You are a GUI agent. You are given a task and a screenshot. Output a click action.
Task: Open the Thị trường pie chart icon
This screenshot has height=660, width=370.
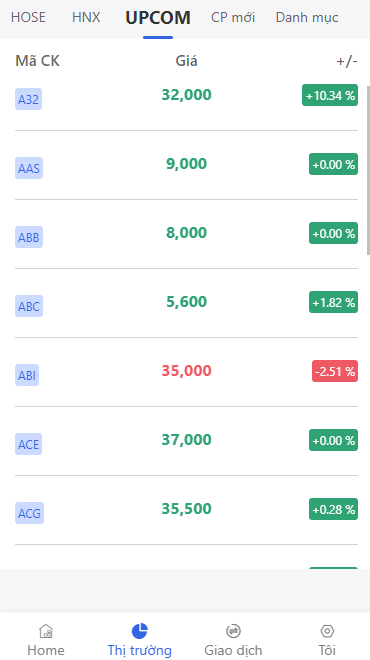pos(139,631)
